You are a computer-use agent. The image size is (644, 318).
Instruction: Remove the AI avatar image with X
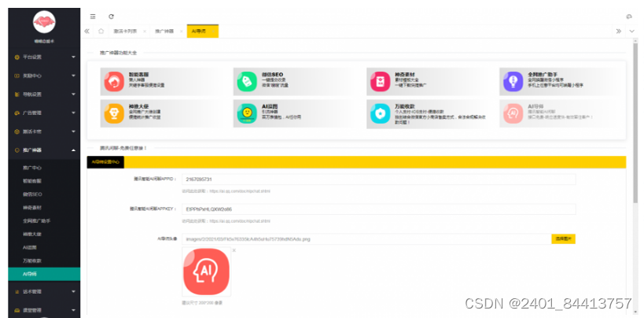point(234,250)
